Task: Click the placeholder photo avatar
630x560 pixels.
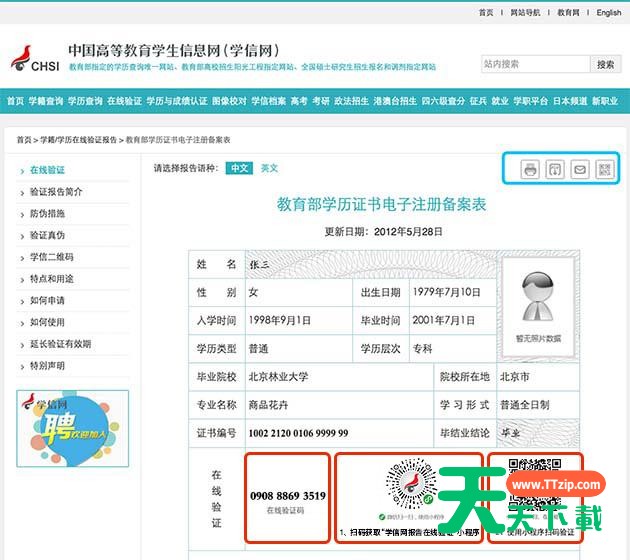Action: pos(538,297)
